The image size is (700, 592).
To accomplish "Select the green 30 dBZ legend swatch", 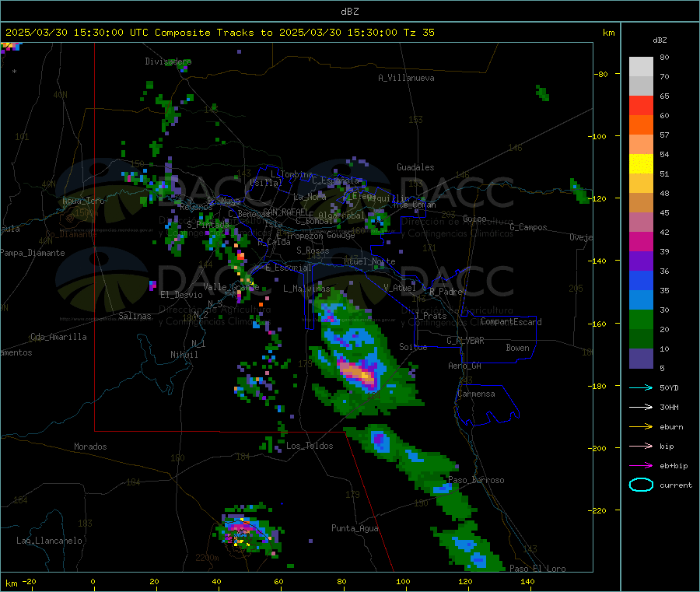I will (641, 319).
